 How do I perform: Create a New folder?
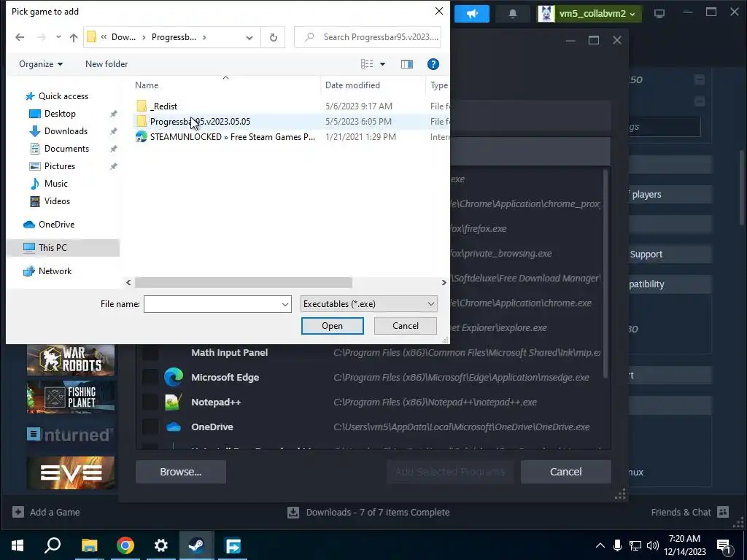107,64
